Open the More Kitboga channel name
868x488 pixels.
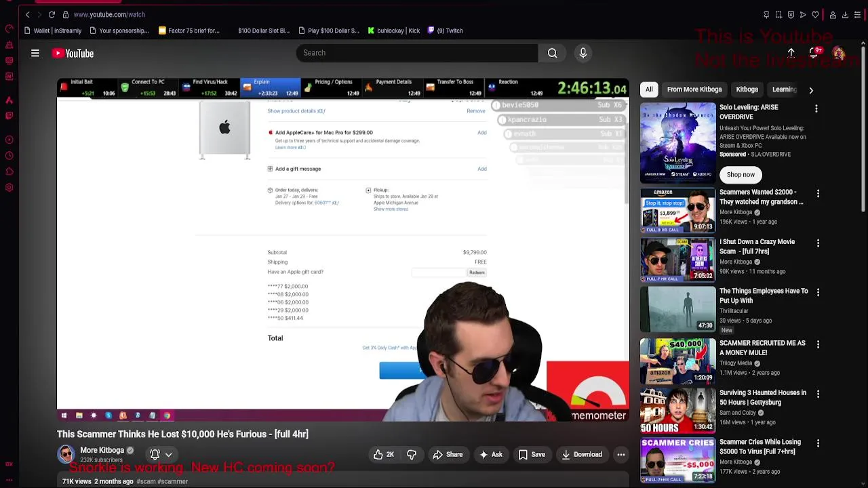tap(102, 450)
